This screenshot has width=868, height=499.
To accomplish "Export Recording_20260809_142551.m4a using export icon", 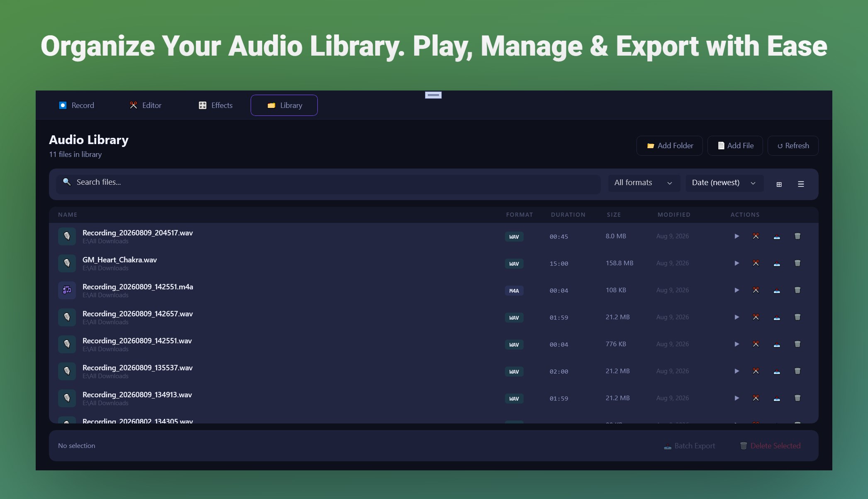I will (x=777, y=290).
